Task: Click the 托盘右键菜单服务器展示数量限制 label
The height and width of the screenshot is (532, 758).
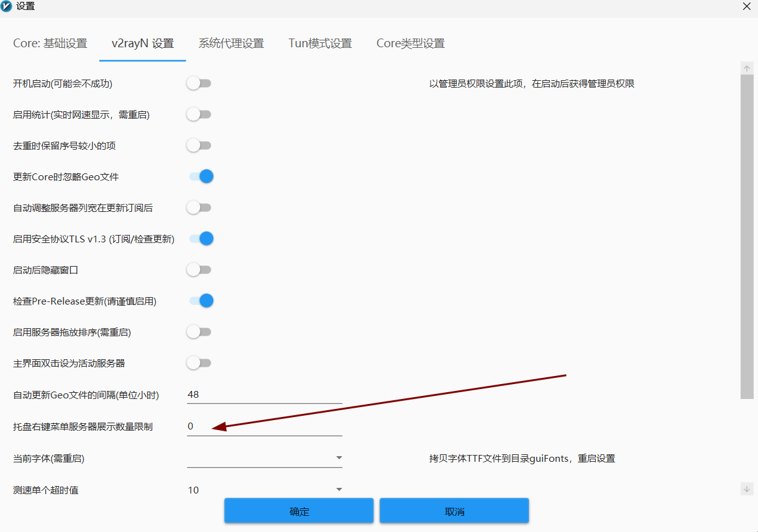Action: click(83, 426)
